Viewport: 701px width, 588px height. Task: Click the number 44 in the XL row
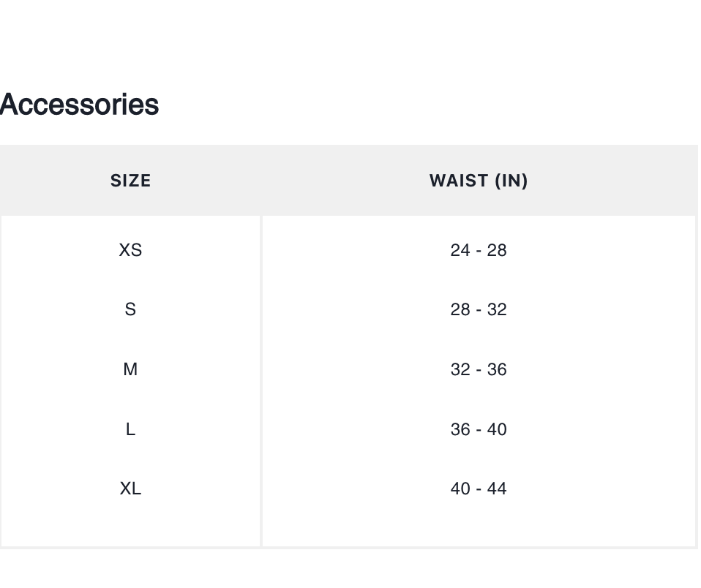tap(497, 489)
